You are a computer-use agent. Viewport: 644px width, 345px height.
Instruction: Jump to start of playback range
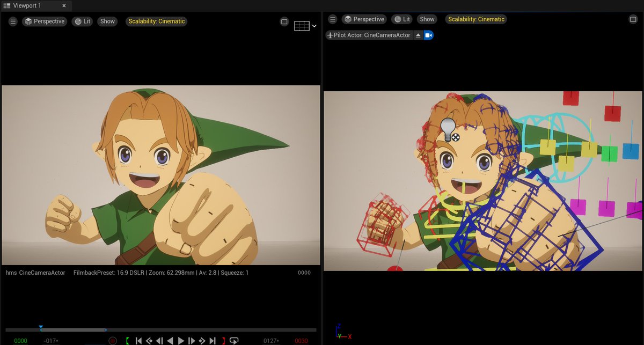tap(138, 341)
